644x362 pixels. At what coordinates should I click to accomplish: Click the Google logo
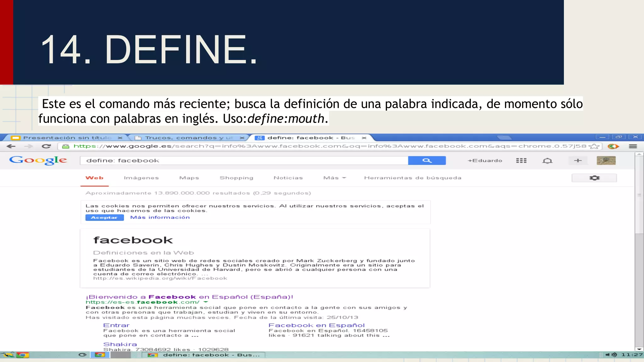(x=38, y=160)
